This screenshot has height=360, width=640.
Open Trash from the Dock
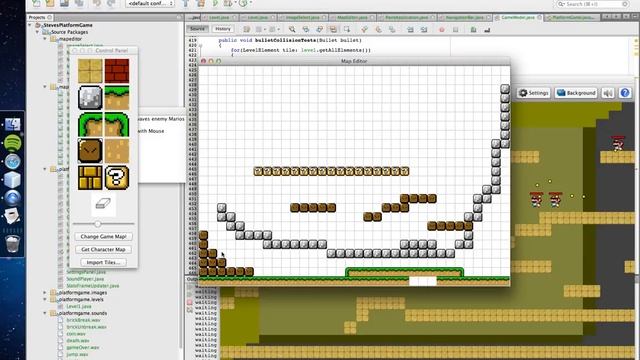tap(13, 244)
